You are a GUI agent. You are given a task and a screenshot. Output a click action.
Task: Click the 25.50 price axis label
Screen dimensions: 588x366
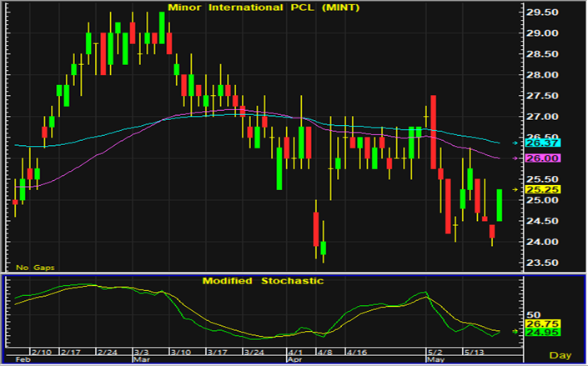[x=542, y=179]
